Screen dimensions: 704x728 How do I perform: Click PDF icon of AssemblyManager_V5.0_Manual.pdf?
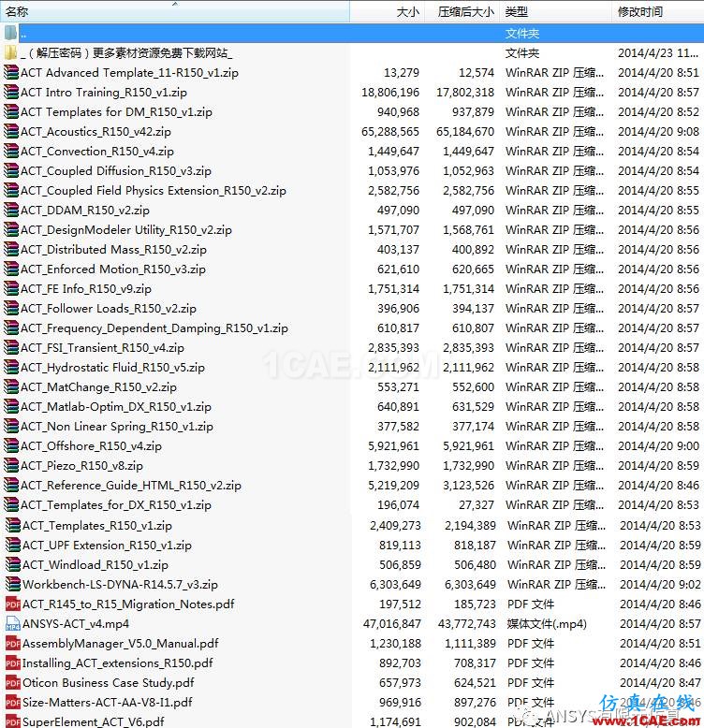(13, 643)
